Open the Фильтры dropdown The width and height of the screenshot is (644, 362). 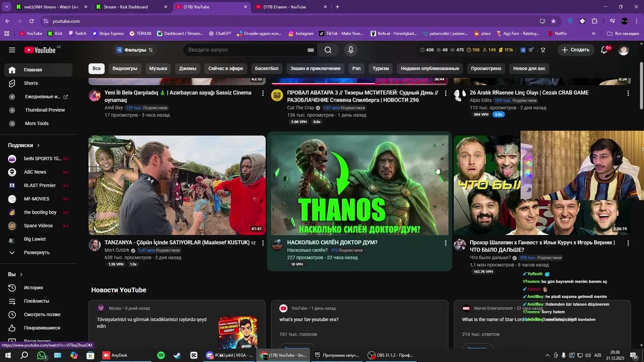click(134, 50)
